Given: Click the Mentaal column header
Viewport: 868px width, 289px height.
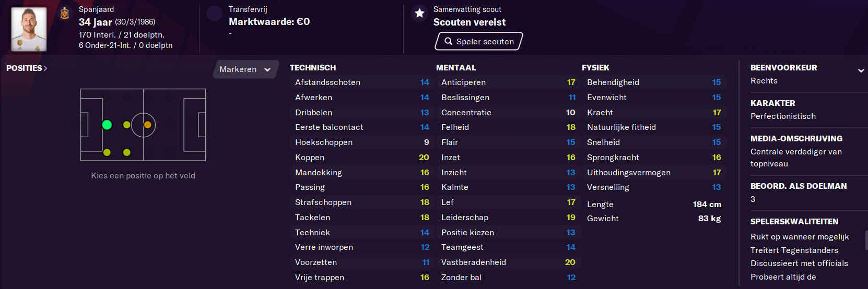Looking at the screenshot, I should [x=456, y=68].
